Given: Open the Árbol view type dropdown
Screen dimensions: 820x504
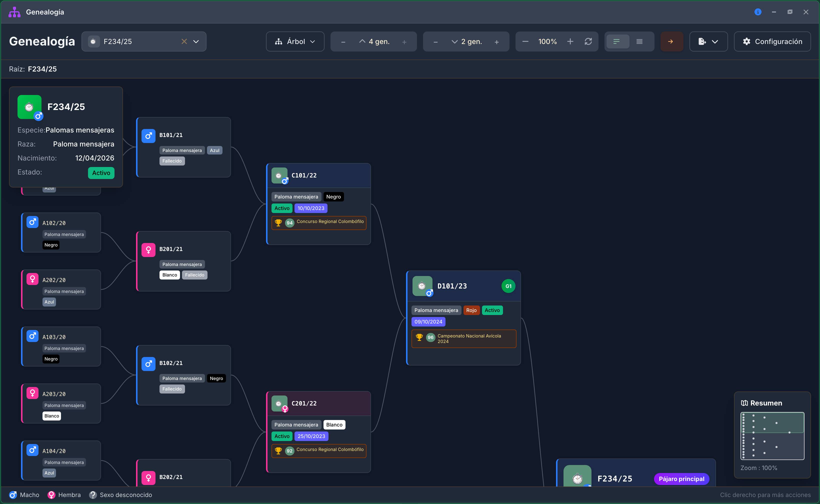Looking at the screenshot, I should point(295,41).
